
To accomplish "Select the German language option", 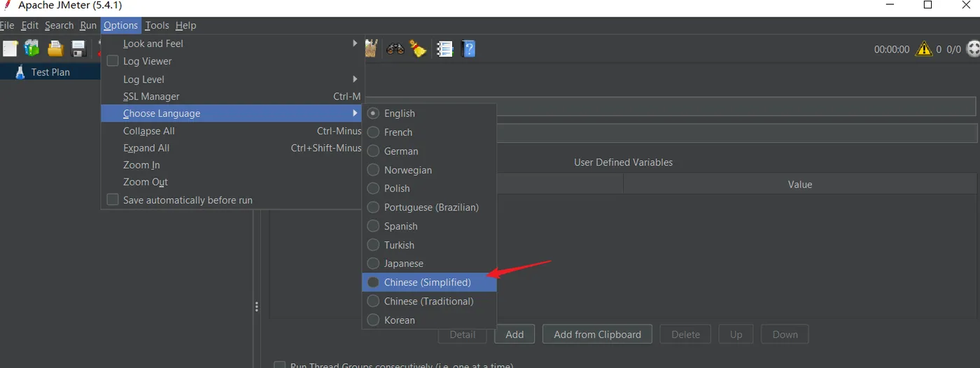I will coord(429,151).
